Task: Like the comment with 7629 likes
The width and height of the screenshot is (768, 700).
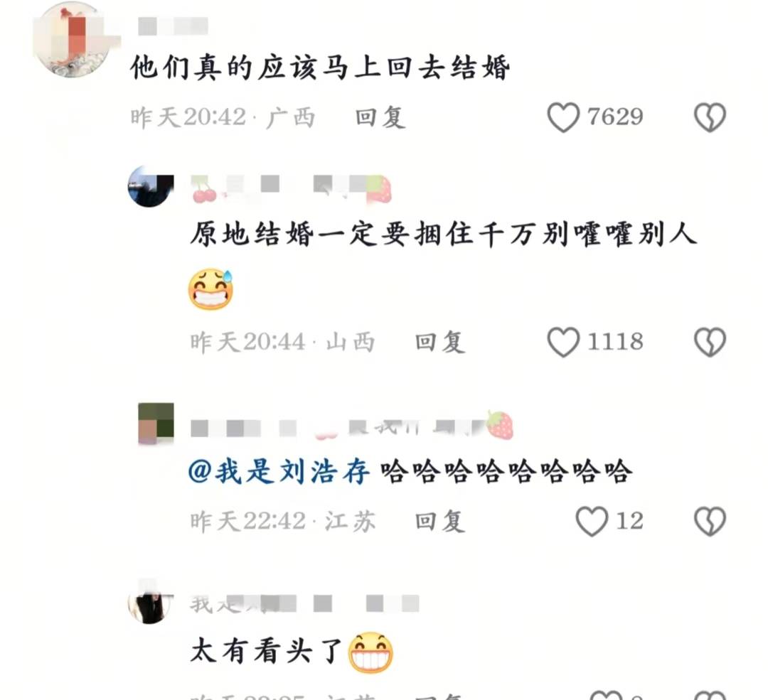Action: point(563,117)
